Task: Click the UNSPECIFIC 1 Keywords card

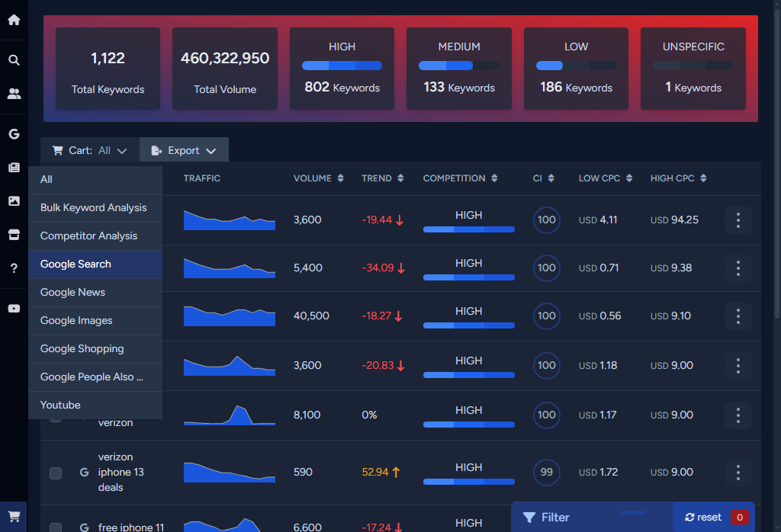Action: [693, 69]
